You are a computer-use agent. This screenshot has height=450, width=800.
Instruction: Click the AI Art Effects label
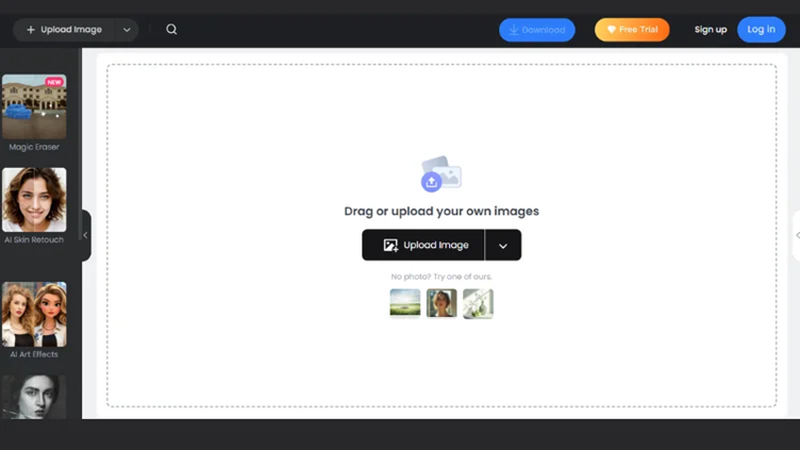(34, 354)
